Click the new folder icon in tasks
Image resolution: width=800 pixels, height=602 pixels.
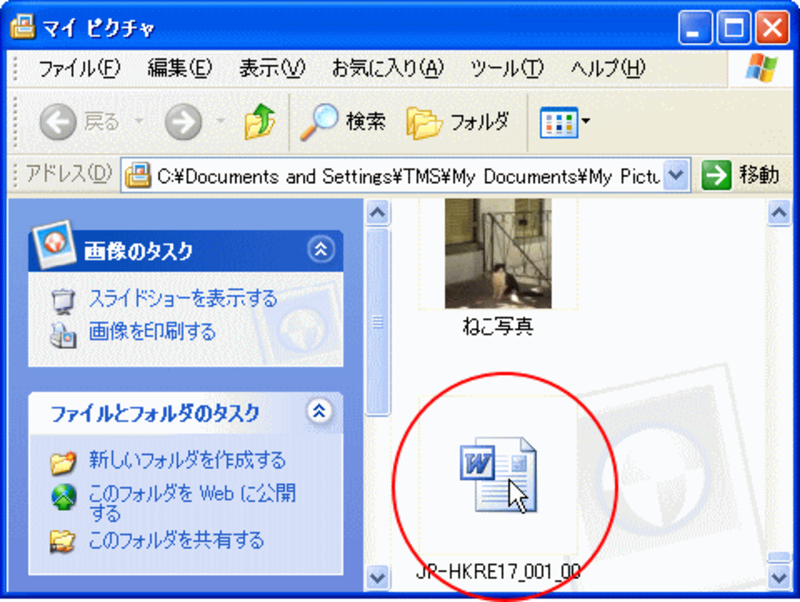click(63, 462)
